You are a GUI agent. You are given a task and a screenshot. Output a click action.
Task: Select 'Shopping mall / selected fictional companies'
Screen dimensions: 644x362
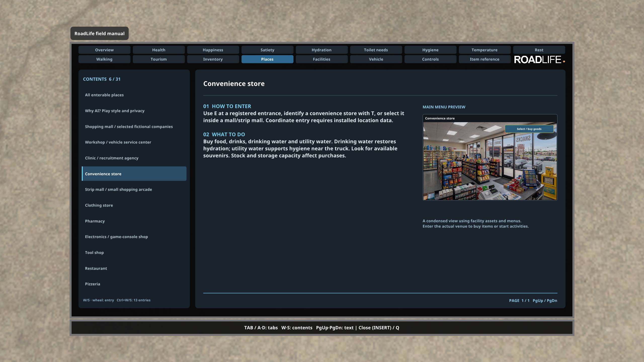coord(134,126)
